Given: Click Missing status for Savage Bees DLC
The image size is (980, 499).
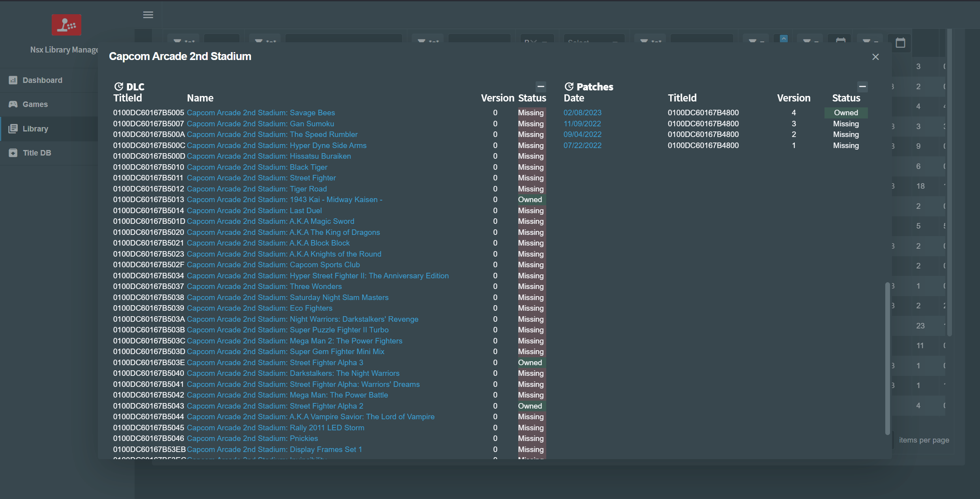Looking at the screenshot, I should (532, 113).
